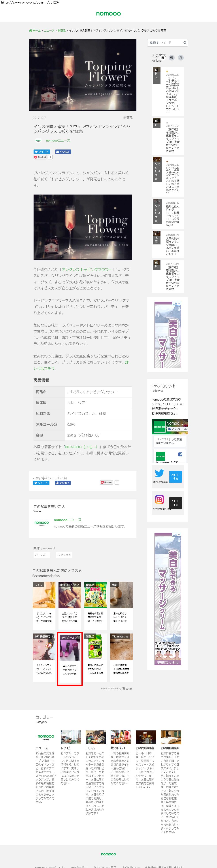Screen dimensions: 217x868
Task: Click the いいね! button below the author name
Action: point(63,152)
